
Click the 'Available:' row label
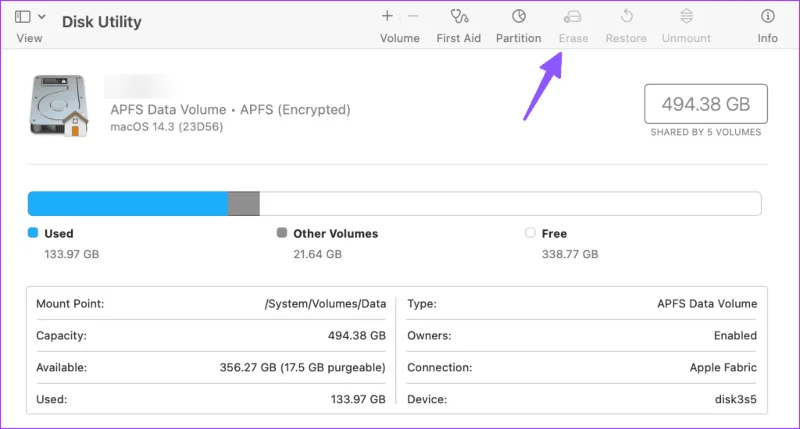click(61, 367)
